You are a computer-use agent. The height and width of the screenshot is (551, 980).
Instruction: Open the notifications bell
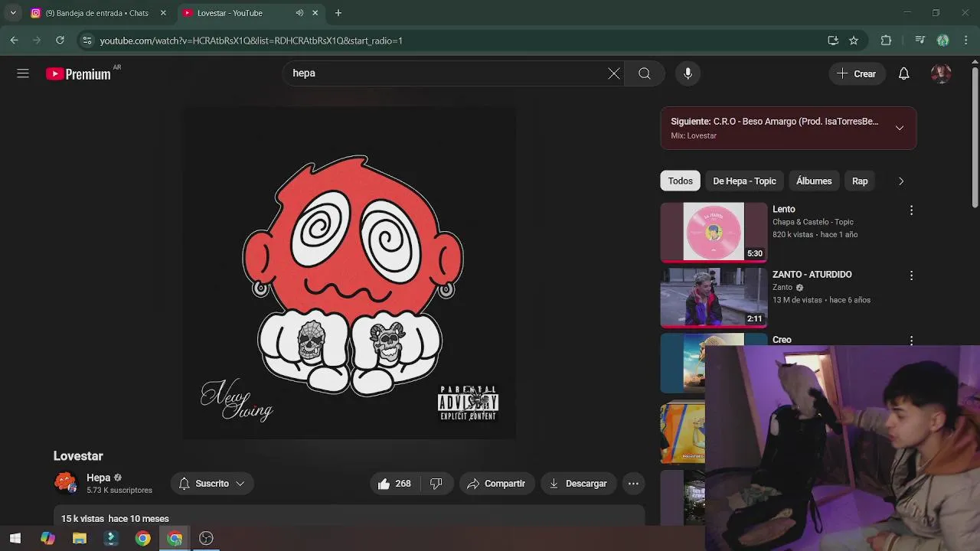903,73
